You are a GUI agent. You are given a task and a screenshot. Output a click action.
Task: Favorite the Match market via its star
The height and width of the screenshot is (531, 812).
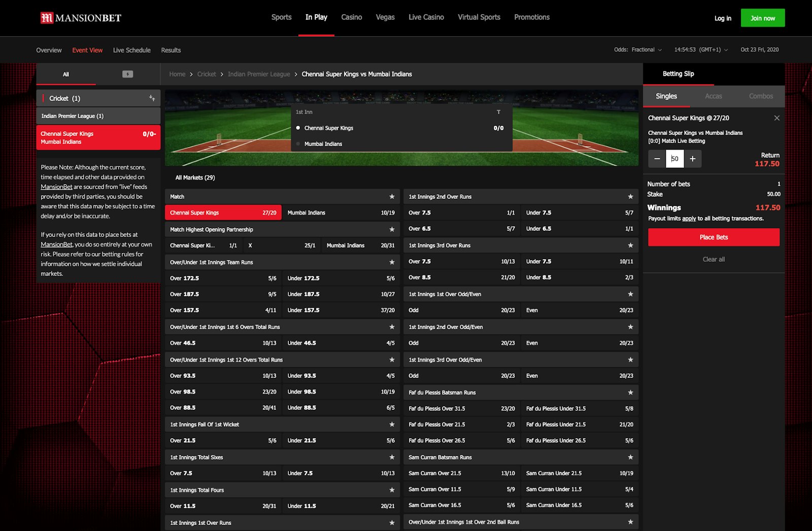coord(391,197)
